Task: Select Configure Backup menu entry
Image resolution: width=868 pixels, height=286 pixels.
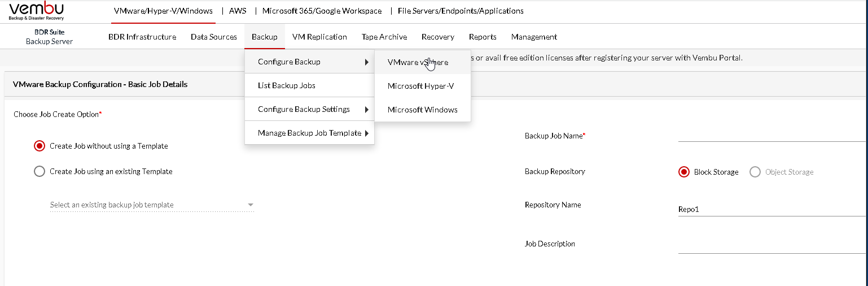Action: [x=309, y=62]
